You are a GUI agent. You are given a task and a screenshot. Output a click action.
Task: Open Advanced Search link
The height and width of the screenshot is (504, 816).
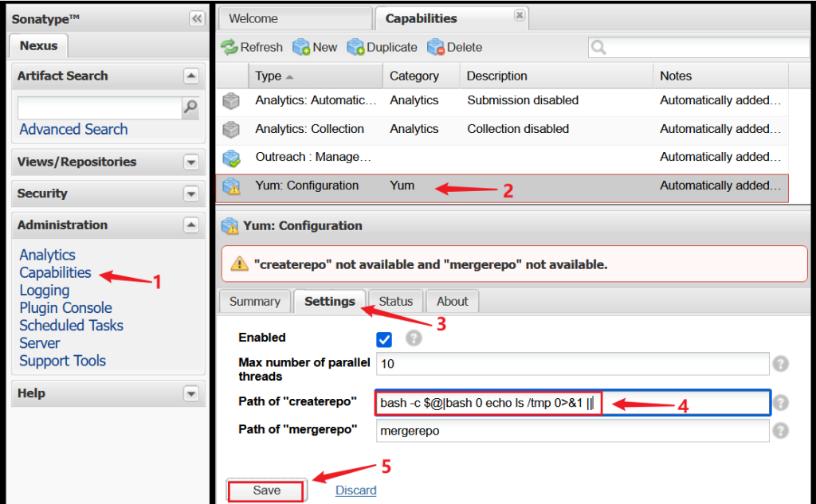73,130
